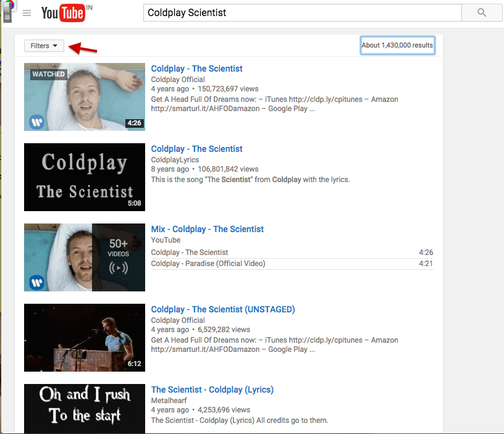Click Warner logo on Mix playlist thumbnail
Screen dimensions: 504x434
click(x=37, y=283)
